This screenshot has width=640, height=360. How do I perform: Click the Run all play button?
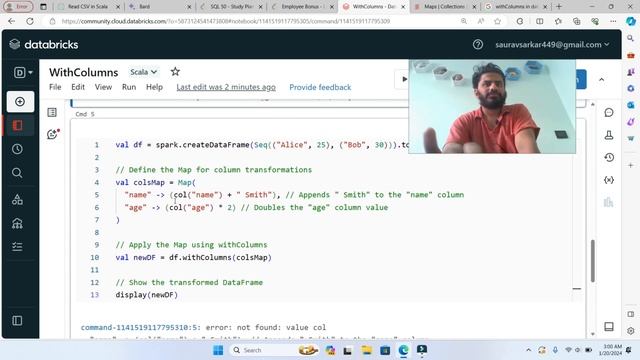click(403, 79)
